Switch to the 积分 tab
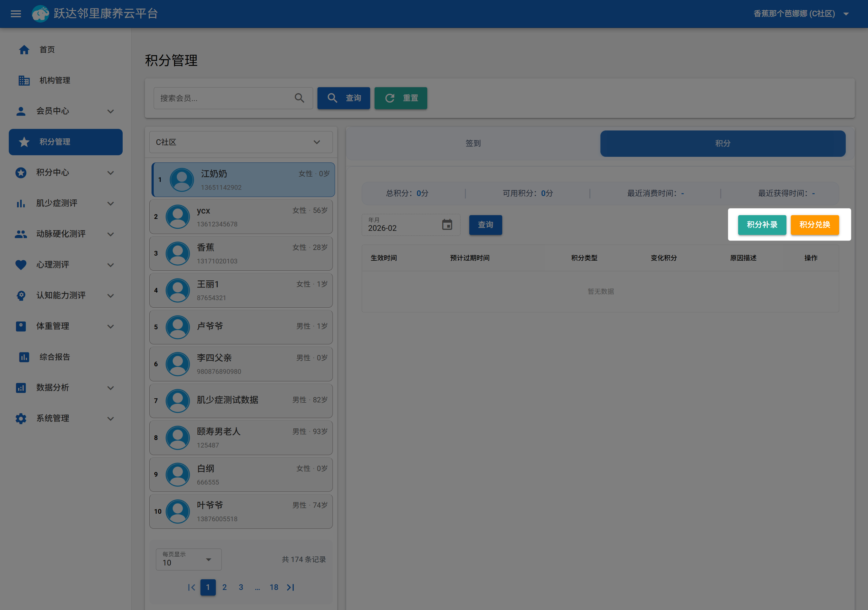Screen dimensions: 868x610 click(722, 143)
